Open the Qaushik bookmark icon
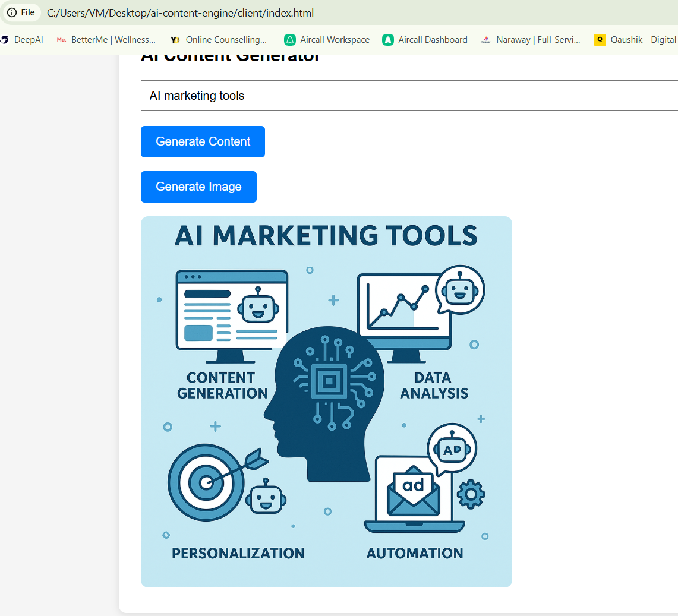Viewport: 678px width, 616px height. coord(600,40)
